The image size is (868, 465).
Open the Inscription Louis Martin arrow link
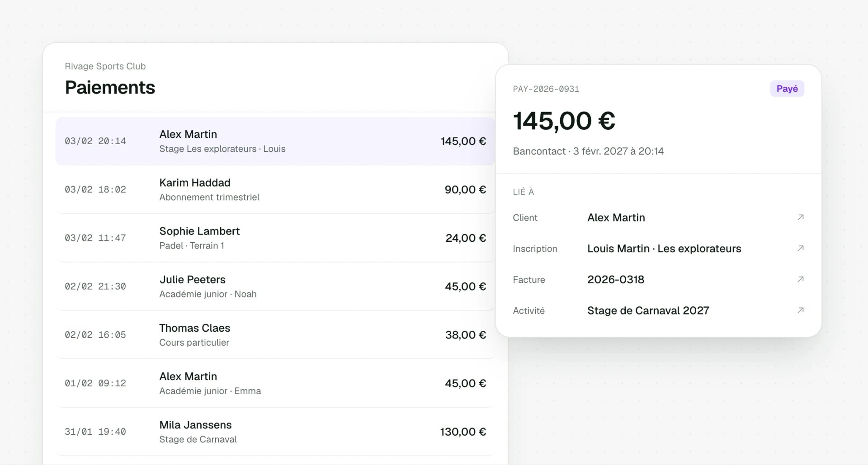coord(800,249)
